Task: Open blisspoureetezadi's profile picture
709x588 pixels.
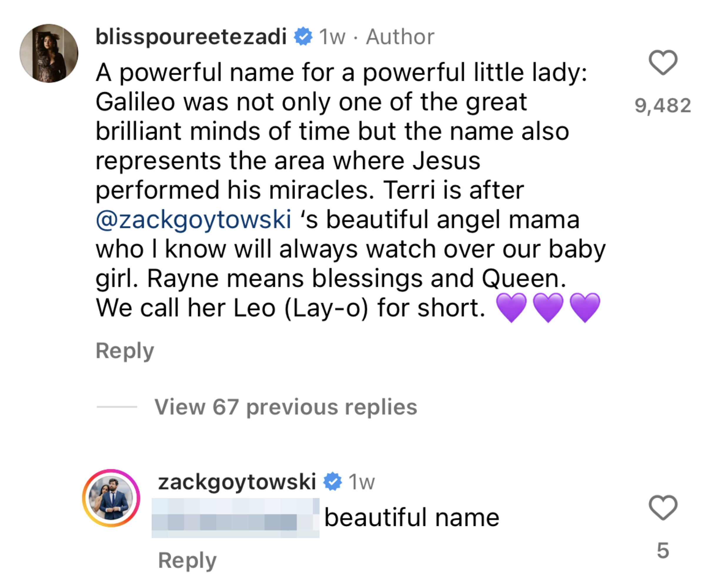Action: coord(49,54)
